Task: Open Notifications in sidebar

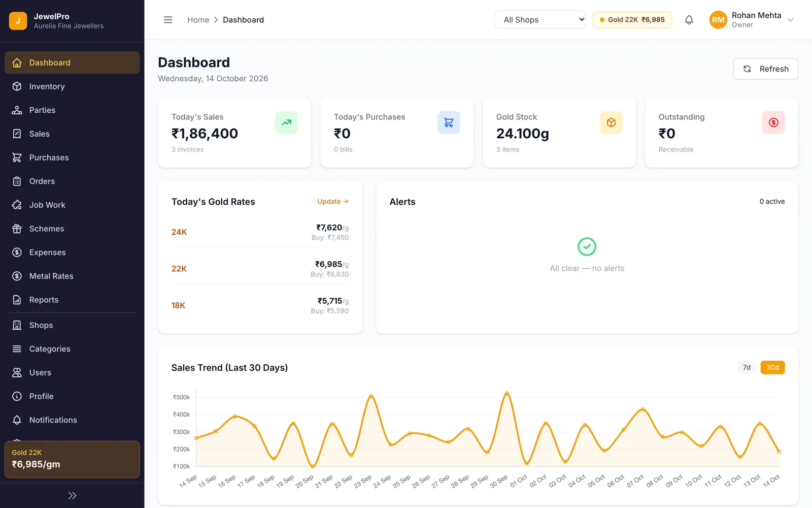Action: pos(72,420)
